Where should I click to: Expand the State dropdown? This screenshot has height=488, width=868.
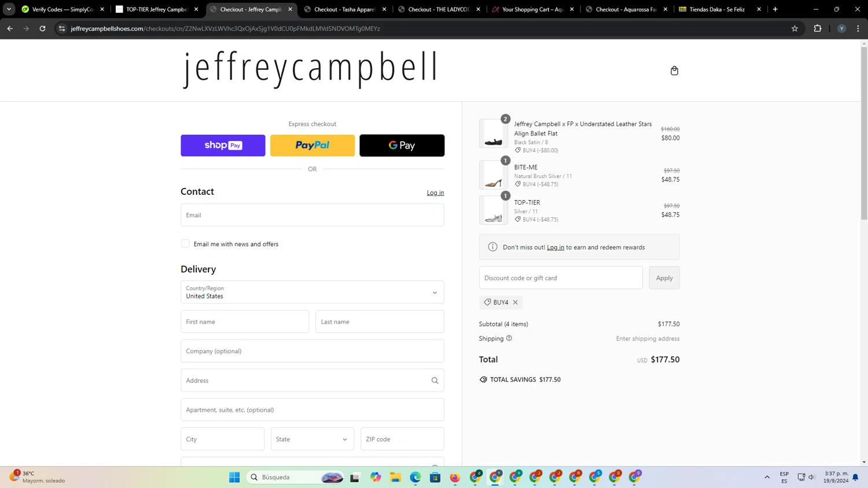[x=312, y=439]
